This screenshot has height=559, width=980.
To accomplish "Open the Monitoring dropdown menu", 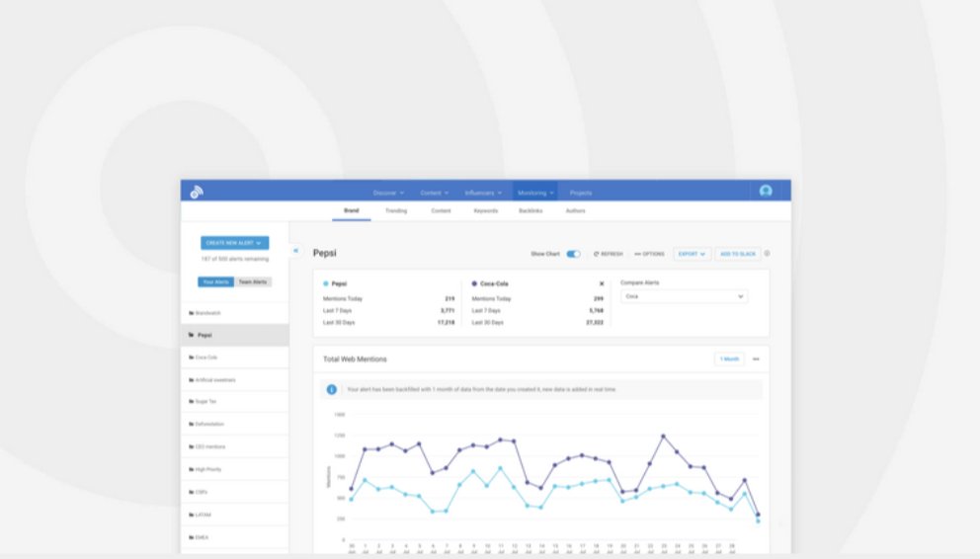I will click(535, 193).
